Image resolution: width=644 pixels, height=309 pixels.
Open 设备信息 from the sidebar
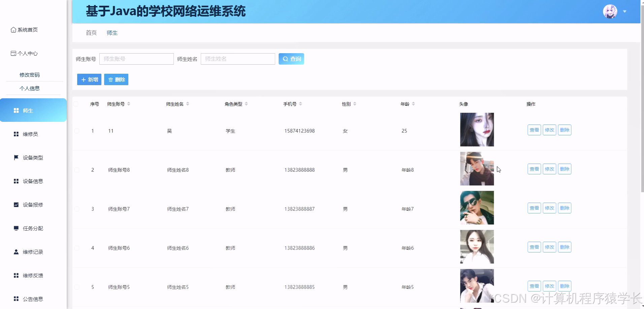tap(33, 181)
